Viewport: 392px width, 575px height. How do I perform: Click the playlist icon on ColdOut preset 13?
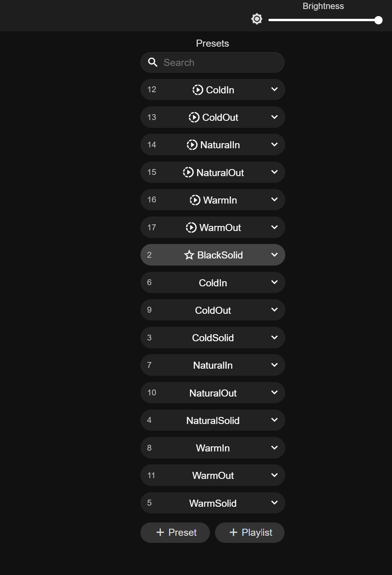tap(194, 117)
